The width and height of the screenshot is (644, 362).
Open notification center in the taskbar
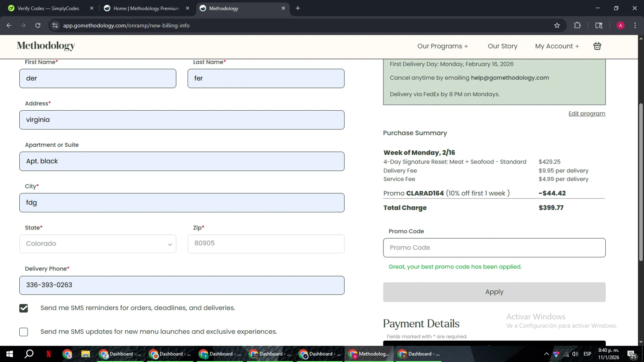632,354
